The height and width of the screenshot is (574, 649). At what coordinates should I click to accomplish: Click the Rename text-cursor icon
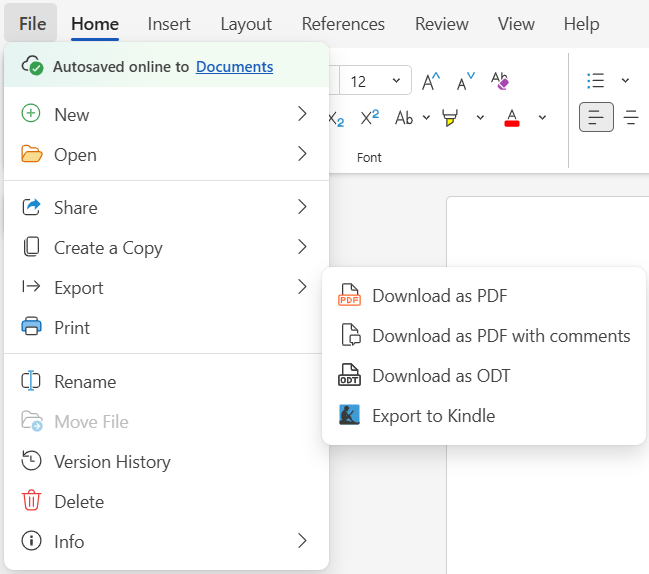pyautogui.click(x=31, y=381)
